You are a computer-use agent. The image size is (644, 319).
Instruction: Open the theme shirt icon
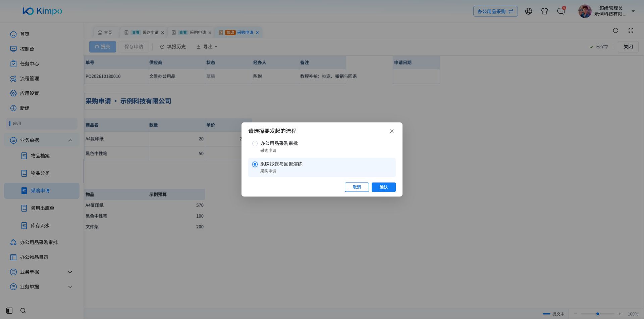(545, 11)
